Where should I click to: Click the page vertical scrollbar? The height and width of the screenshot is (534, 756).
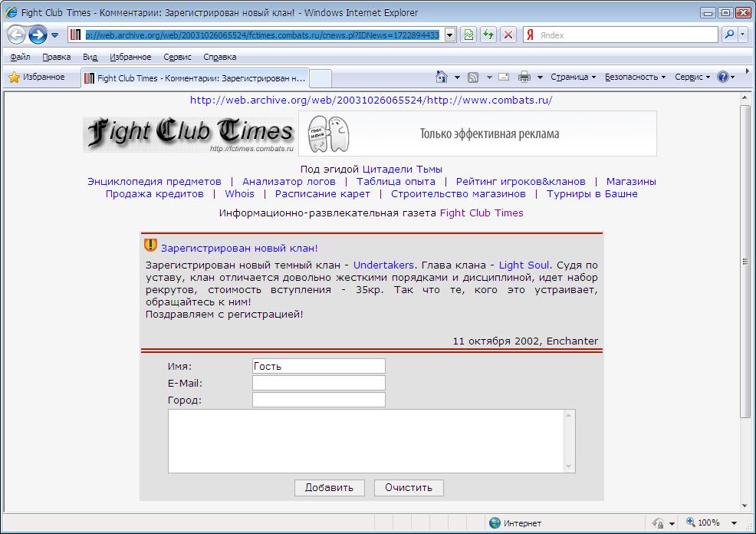pyautogui.click(x=745, y=261)
